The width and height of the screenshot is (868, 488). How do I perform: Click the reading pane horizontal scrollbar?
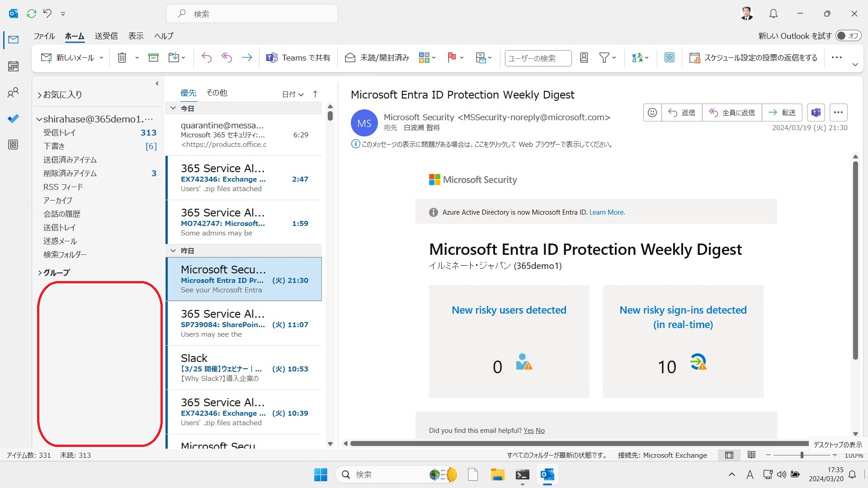click(579, 443)
